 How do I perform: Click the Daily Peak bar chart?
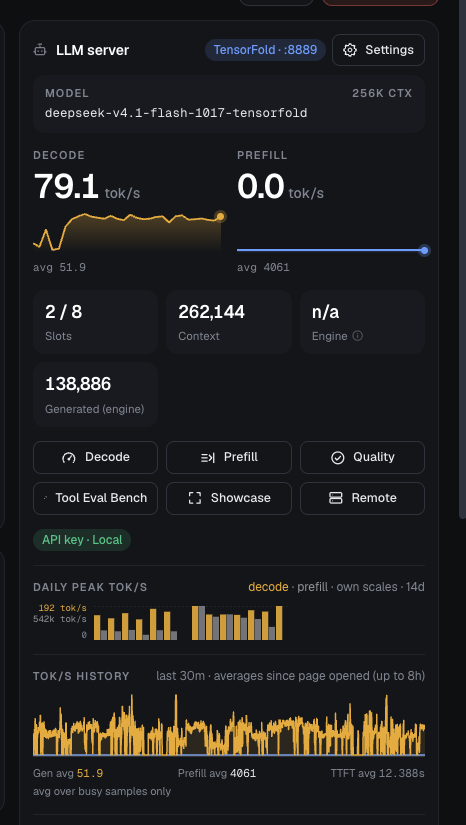click(188, 623)
